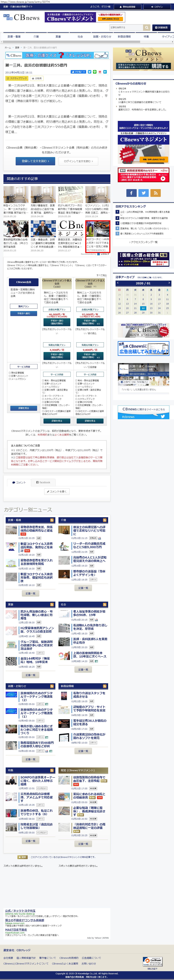
Task: Click 記事一覧 under 介護 category
Action: pyautogui.click(x=83, y=588)
